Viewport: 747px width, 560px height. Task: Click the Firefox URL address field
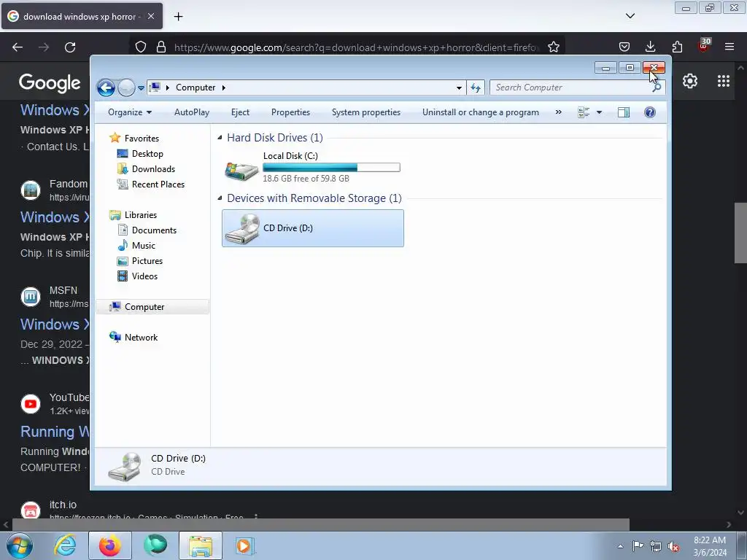pyautogui.click(x=356, y=47)
